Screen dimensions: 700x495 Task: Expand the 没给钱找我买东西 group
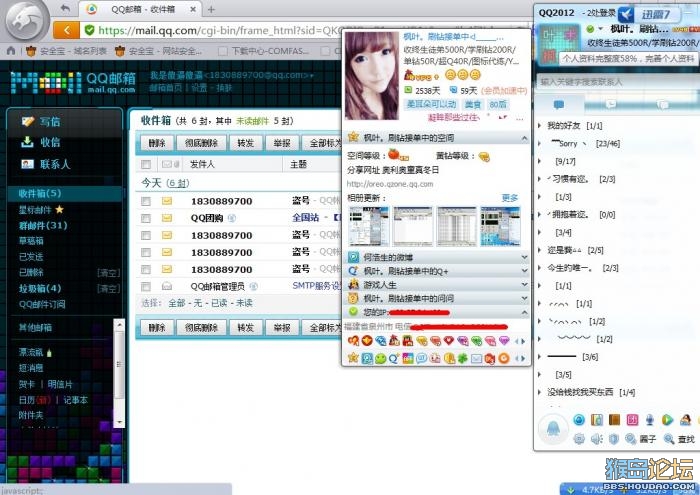pos(540,392)
